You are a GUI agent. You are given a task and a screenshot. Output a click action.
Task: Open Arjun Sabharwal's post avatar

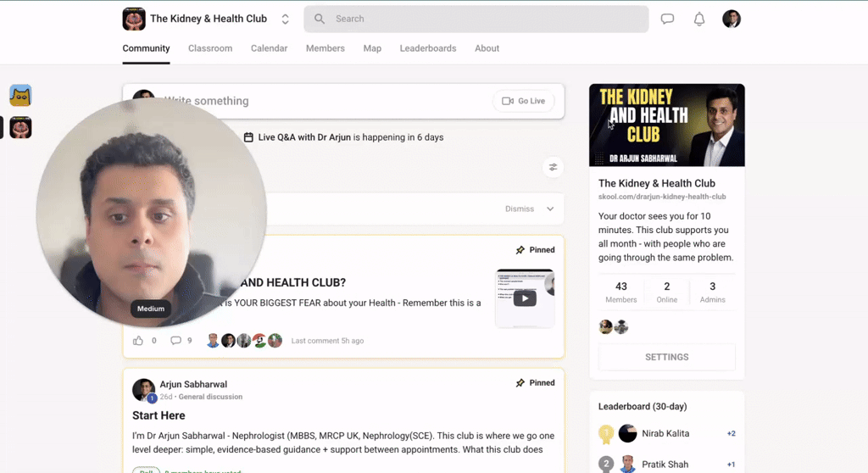click(143, 390)
